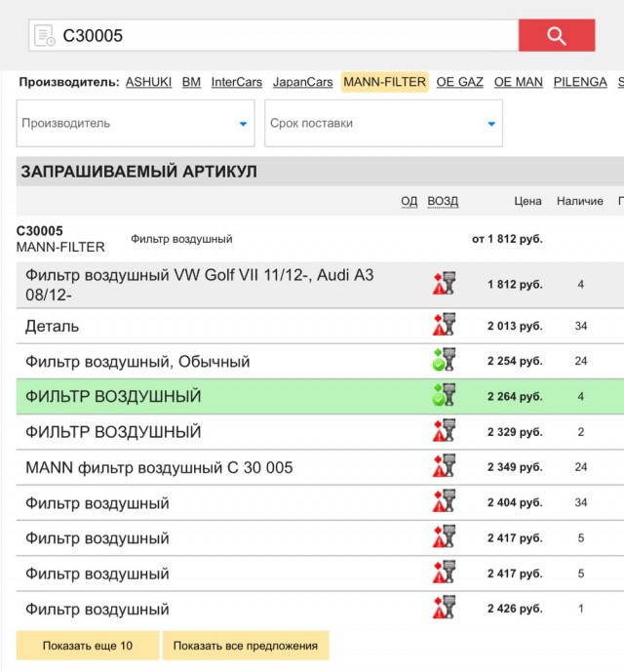
Task: Filter by OE MAN manufacturer
Action: click(518, 82)
